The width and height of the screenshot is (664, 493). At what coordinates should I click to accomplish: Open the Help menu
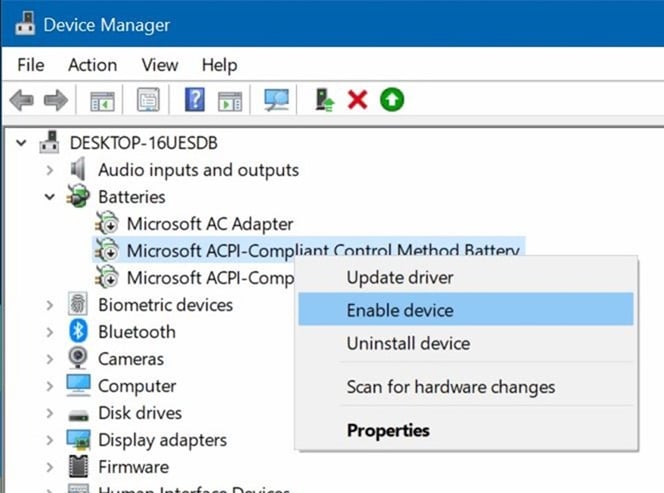tap(219, 65)
